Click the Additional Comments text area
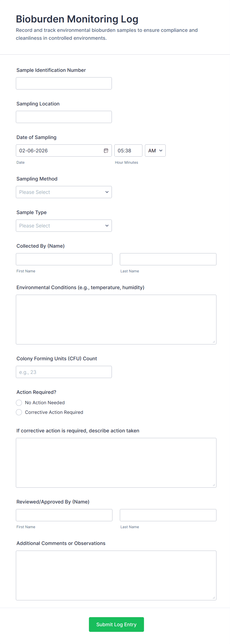This screenshot has height=644, width=230. (116, 575)
